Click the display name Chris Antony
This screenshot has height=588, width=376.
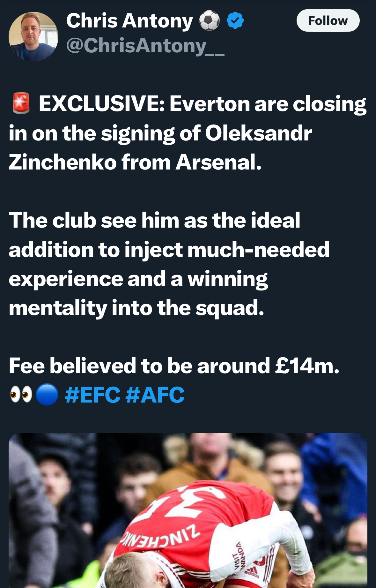click(x=129, y=21)
